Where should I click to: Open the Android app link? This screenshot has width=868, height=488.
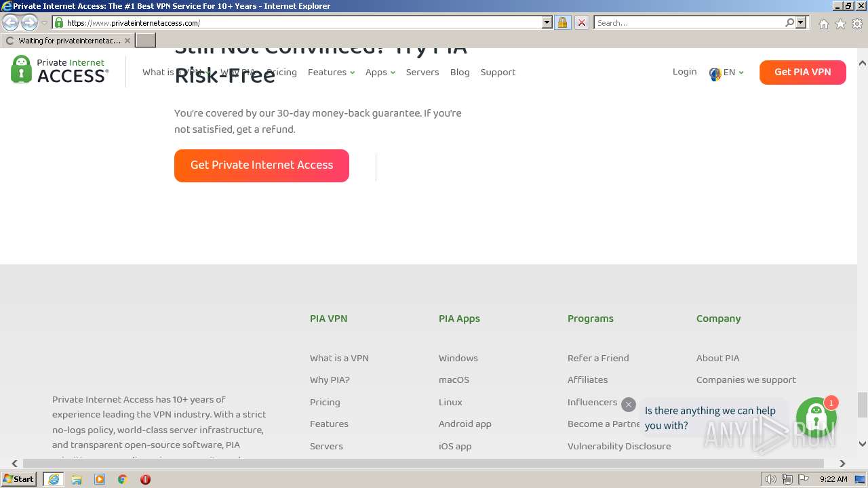(x=465, y=424)
